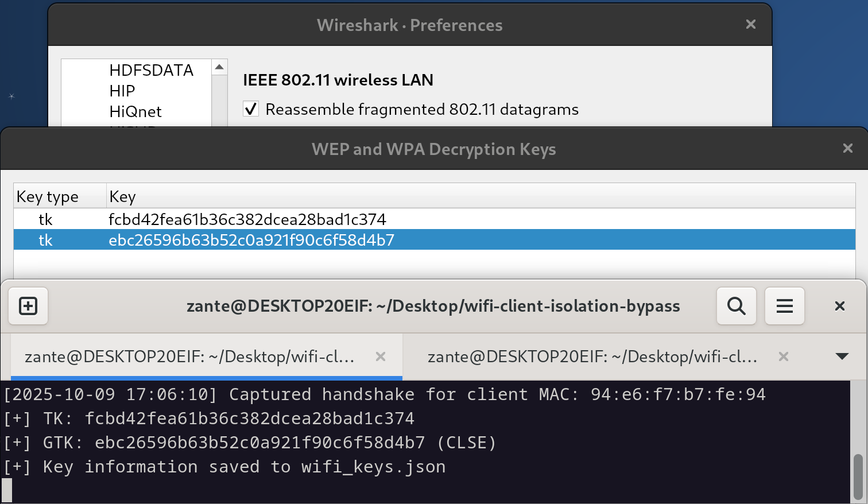Click the Key type column header
The width and height of the screenshot is (868, 504).
(x=48, y=196)
